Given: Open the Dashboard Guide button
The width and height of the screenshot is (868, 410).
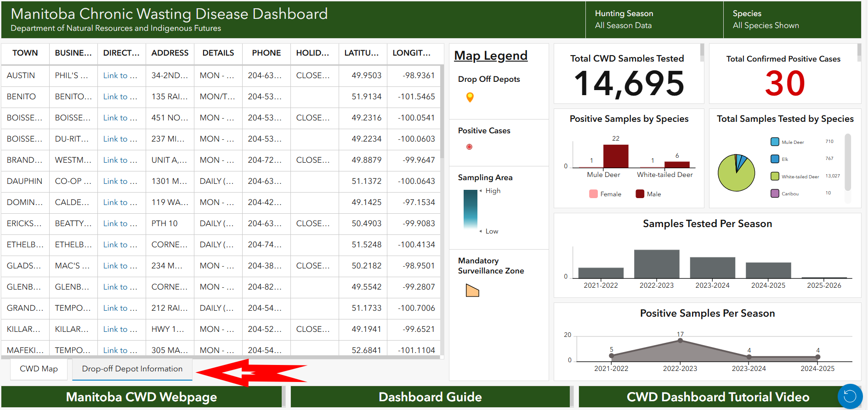Looking at the screenshot, I should pos(430,397).
